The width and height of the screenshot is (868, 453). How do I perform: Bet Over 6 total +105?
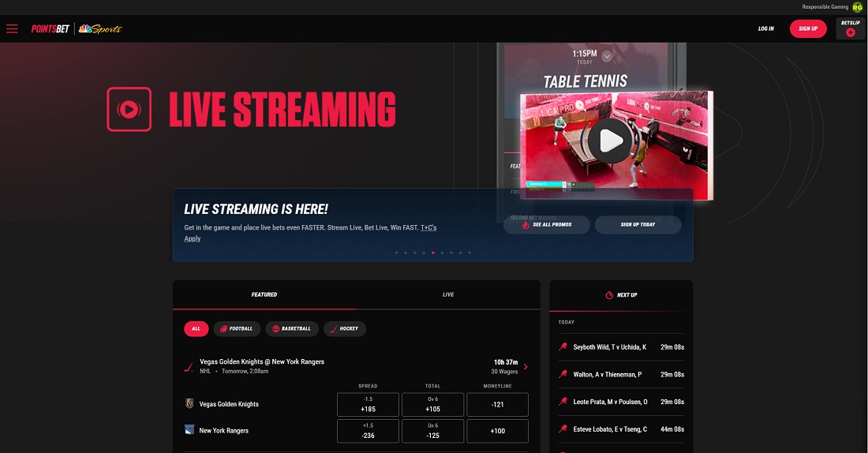click(x=433, y=404)
